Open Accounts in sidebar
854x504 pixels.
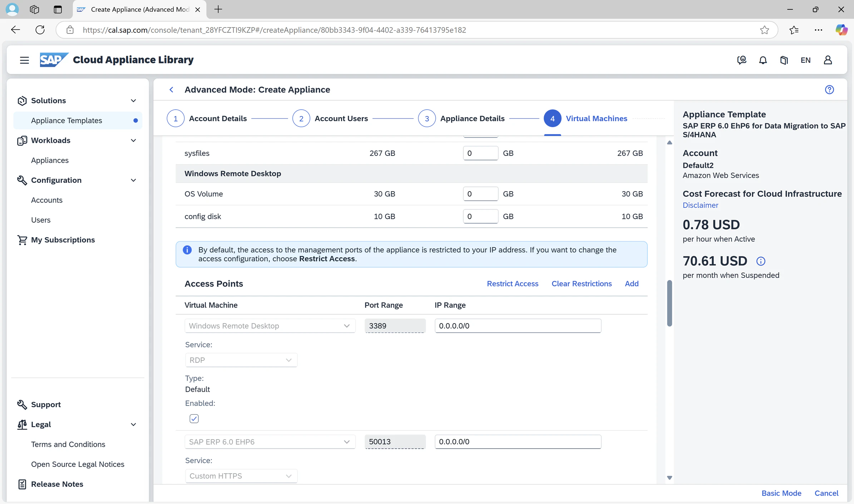click(x=47, y=200)
